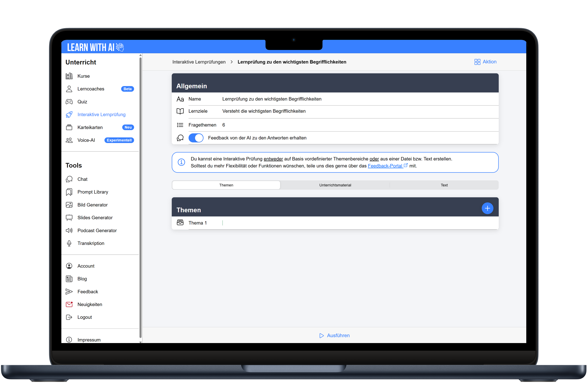
Task: Open Neuigkeiten envelope icon
Action: [x=69, y=304]
